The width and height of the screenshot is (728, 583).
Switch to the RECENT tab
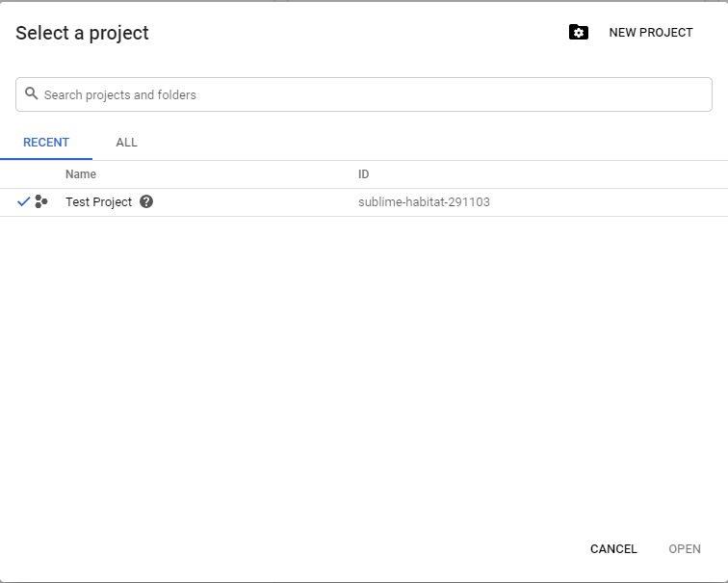click(x=46, y=143)
